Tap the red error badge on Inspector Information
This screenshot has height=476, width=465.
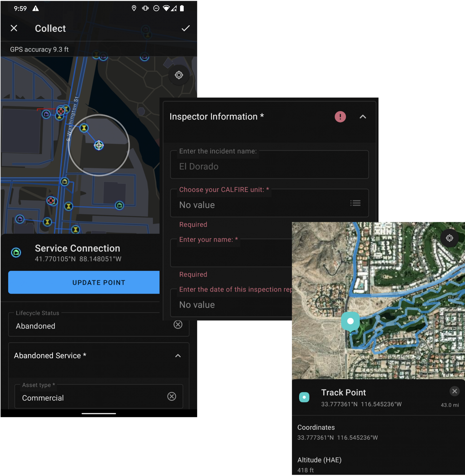(x=340, y=117)
